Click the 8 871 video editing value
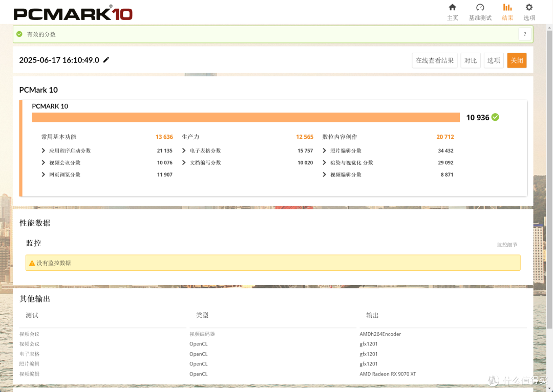Image resolution: width=553 pixels, height=392 pixels. point(447,175)
